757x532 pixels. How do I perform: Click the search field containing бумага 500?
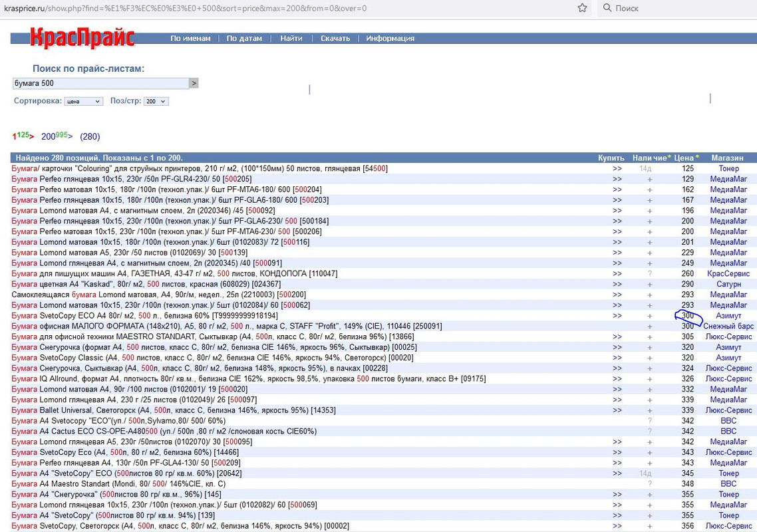(100, 83)
